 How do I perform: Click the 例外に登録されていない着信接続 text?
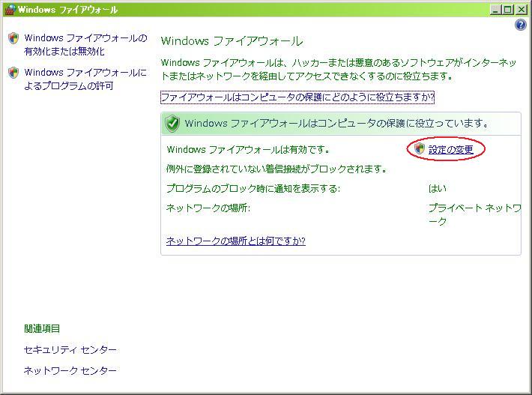tap(276, 169)
